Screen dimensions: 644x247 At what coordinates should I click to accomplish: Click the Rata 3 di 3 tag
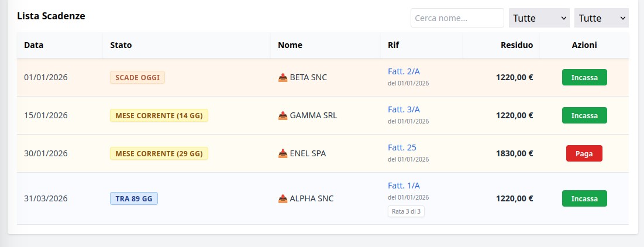(x=406, y=211)
